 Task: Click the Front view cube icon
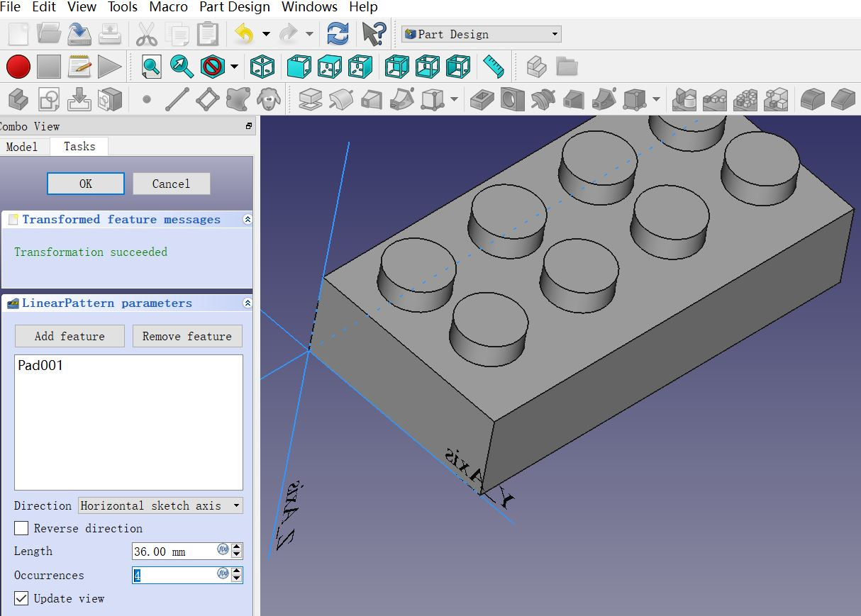pyautogui.click(x=299, y=67)
